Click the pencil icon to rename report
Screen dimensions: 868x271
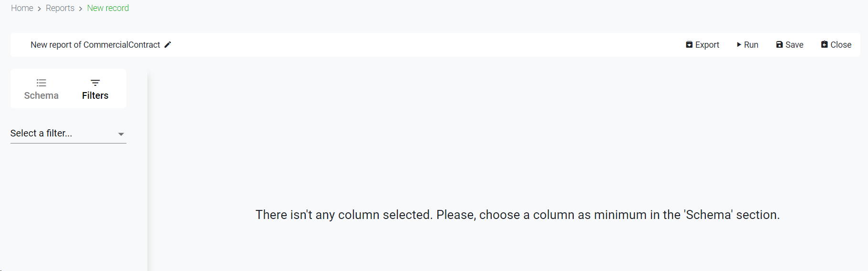click(x=168, y=45)
